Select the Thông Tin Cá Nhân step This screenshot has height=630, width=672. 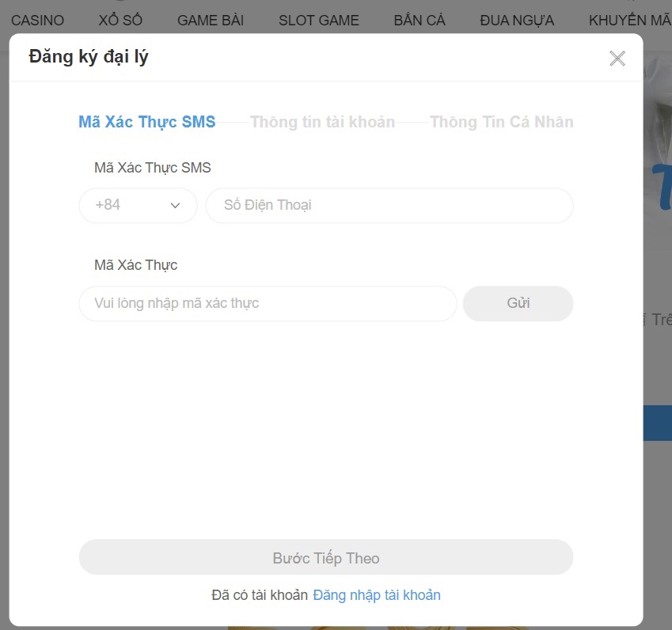(502, 122)
